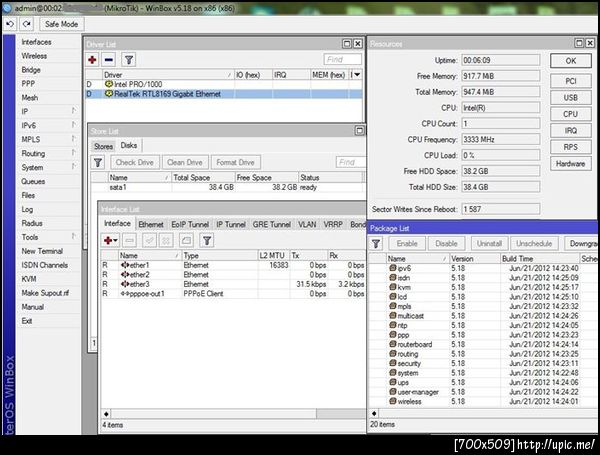This screenshot has width=600, height=455.
Task: Open filter in Driver List toolbar
Action: coord(129,60)
